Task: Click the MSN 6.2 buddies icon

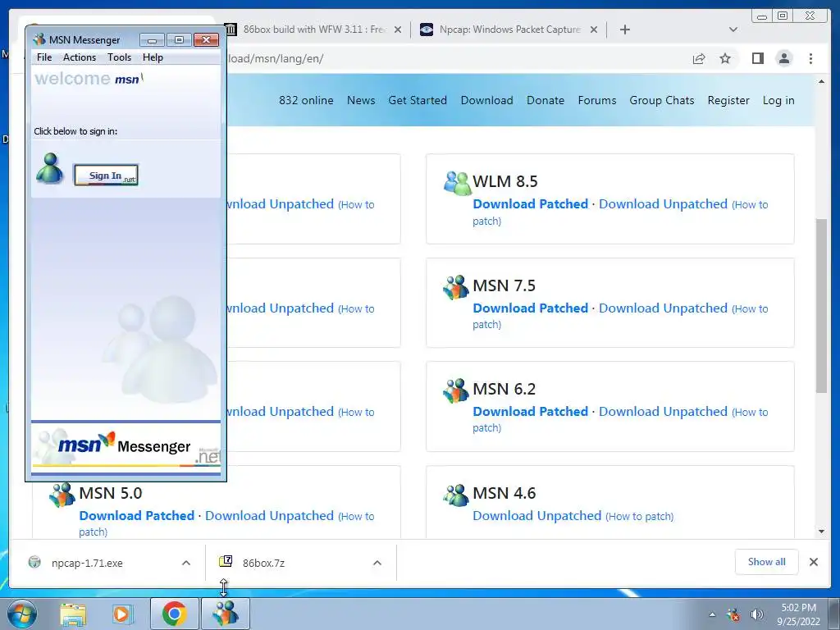Action: point(456,390)
